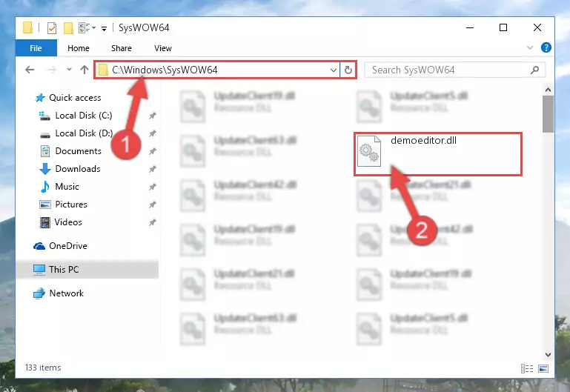Select the demoeditor.dll file icon
Viewport: 570px width, 392px height.
point(369,151)
